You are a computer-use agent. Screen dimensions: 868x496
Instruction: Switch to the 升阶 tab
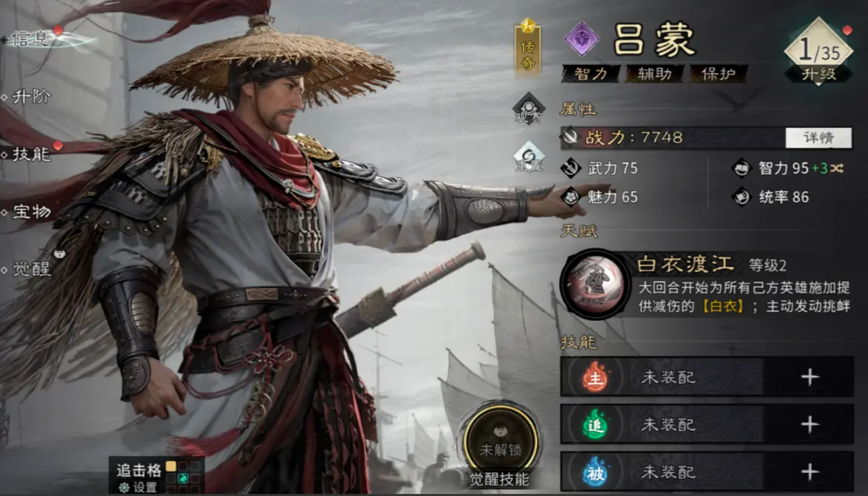pyautogui.click(x=31, y=97)
